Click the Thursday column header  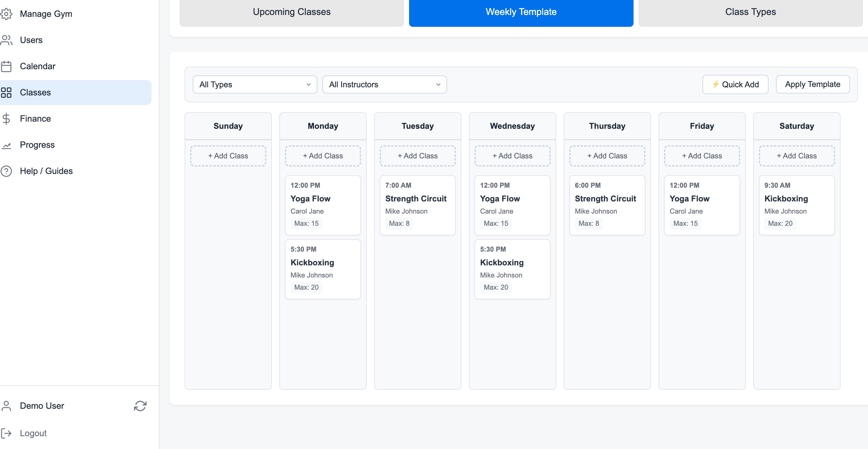tap(607, 126)
